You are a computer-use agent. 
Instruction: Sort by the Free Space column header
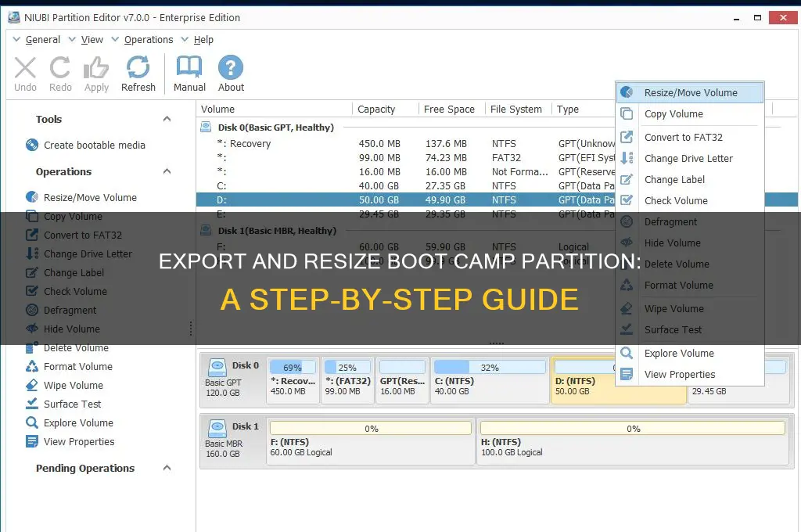(451, 109)
